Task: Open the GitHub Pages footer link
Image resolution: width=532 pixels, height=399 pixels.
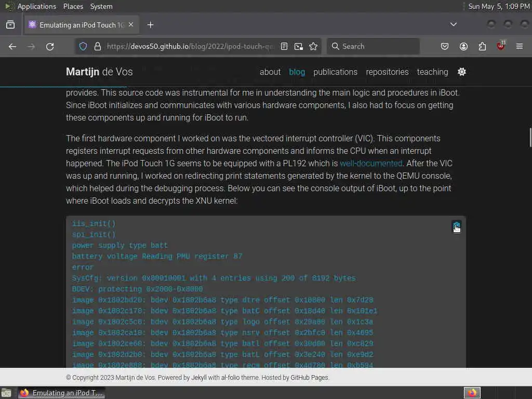Action: point(310,378)
